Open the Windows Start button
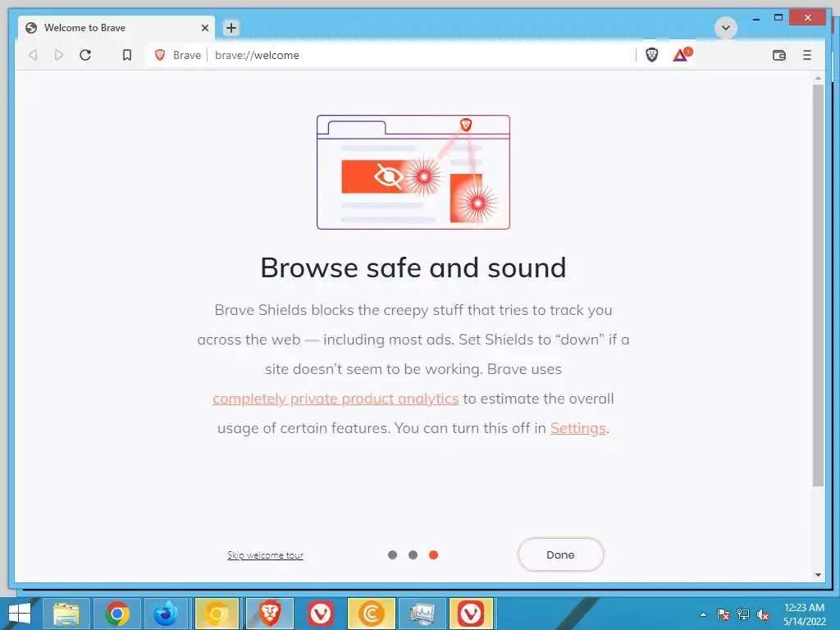840x630 pixels. (x=19, y=614)
